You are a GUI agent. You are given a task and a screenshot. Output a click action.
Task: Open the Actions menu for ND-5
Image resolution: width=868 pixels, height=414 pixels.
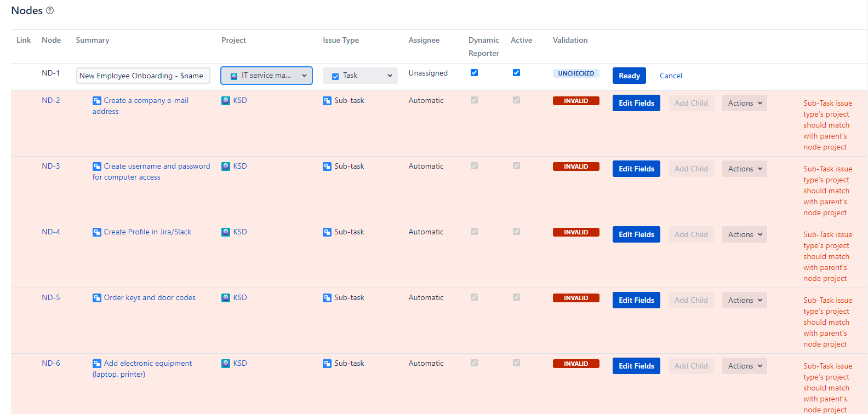[x=744, y=300]
